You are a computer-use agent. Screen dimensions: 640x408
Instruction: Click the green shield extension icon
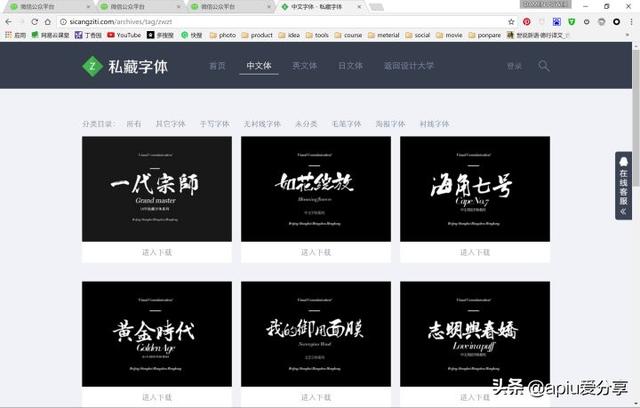pos(571,22)
